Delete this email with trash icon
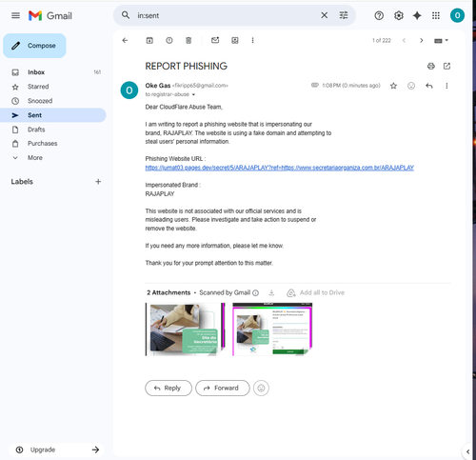 (x=188, y=40)
